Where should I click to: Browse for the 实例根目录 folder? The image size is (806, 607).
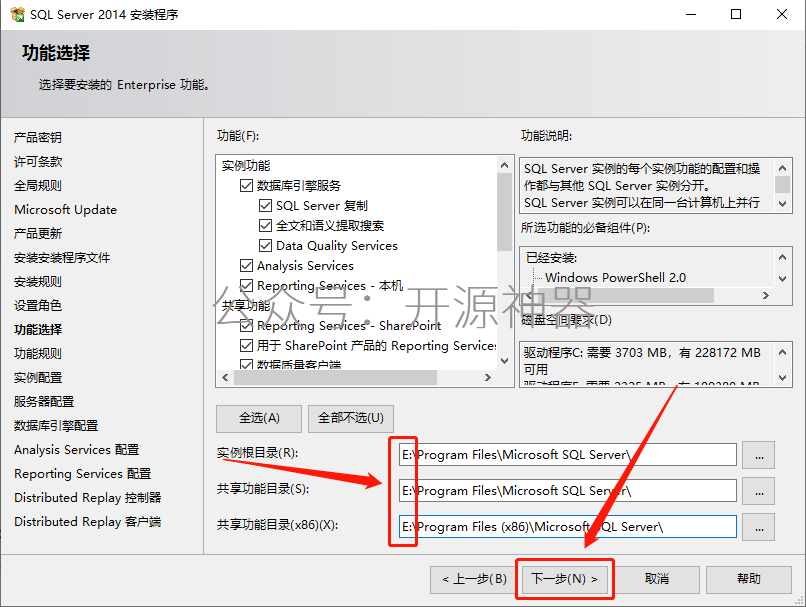click(759, 455)
